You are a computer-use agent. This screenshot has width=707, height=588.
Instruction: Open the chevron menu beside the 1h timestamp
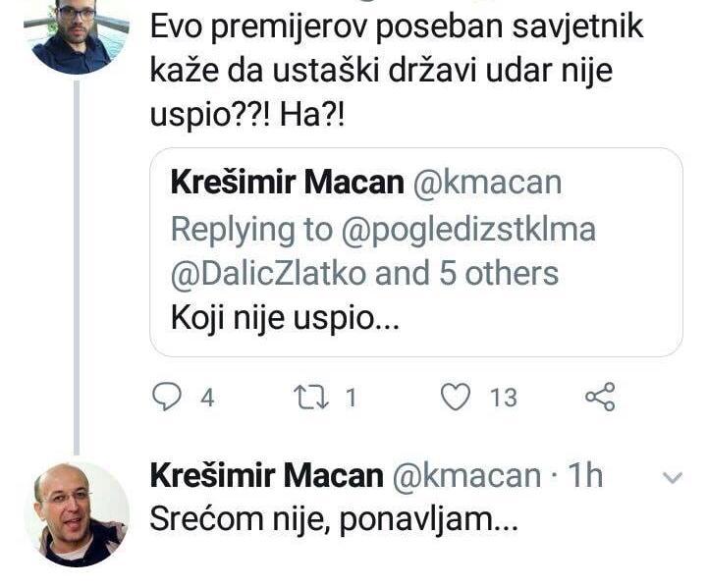(x=673, y=478)
